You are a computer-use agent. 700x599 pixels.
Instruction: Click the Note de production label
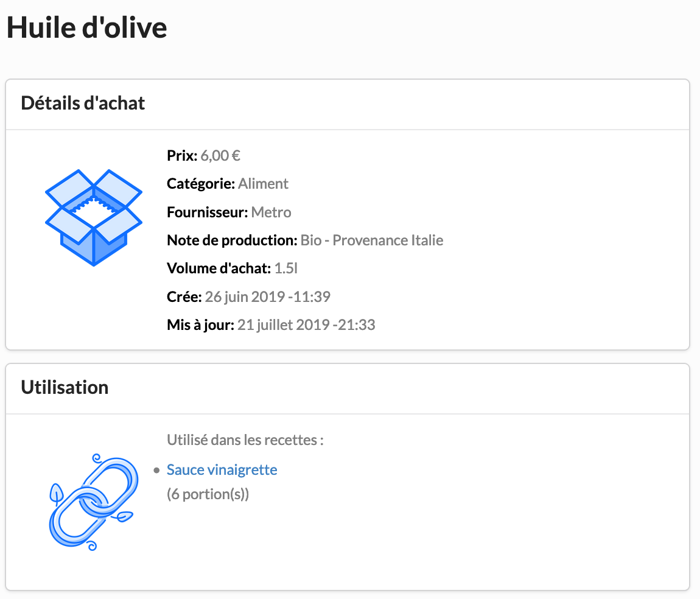[232, 240]
